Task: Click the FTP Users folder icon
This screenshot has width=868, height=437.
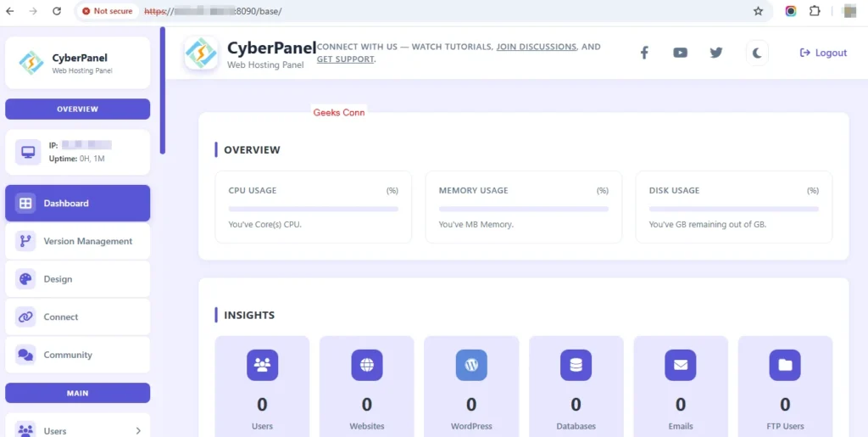Action: coord(785,365)
